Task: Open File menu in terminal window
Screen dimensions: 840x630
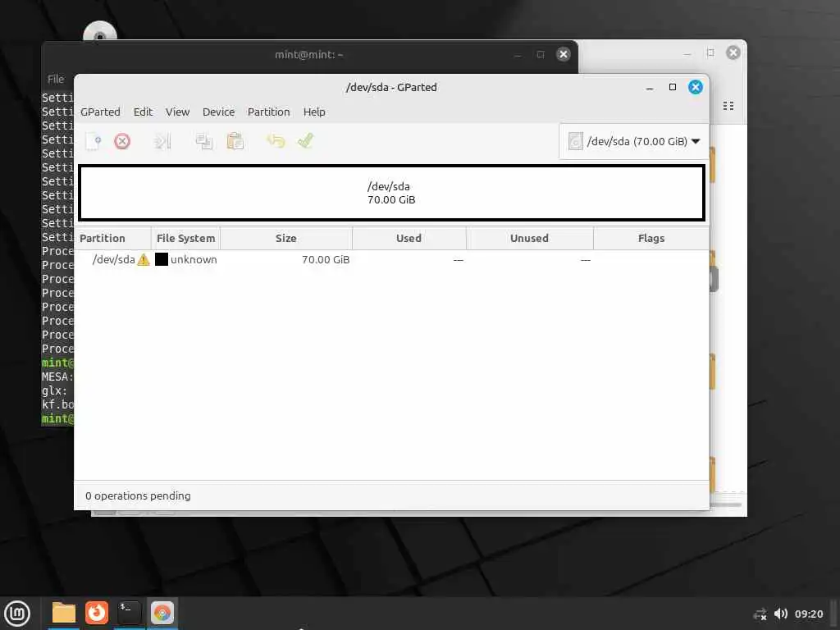Action: coord(56,80)
